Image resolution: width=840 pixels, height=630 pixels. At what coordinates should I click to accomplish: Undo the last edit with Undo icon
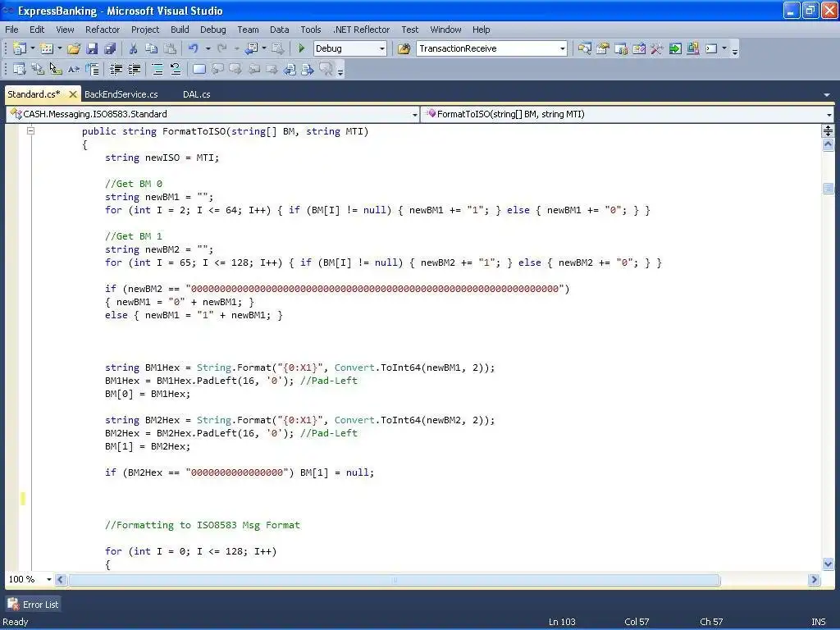194,48
